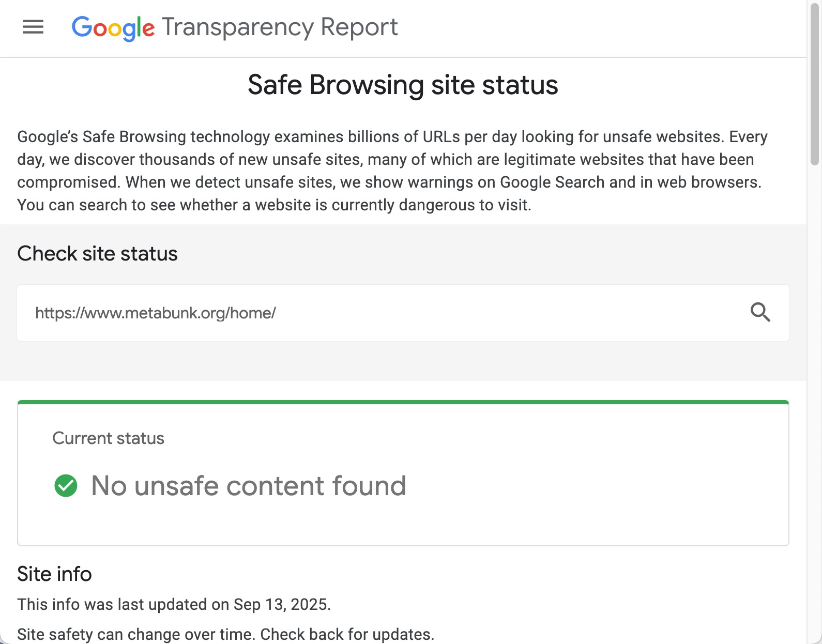Click the paragraph line starting with Google's Safe Browsing

tap(392, 136)
